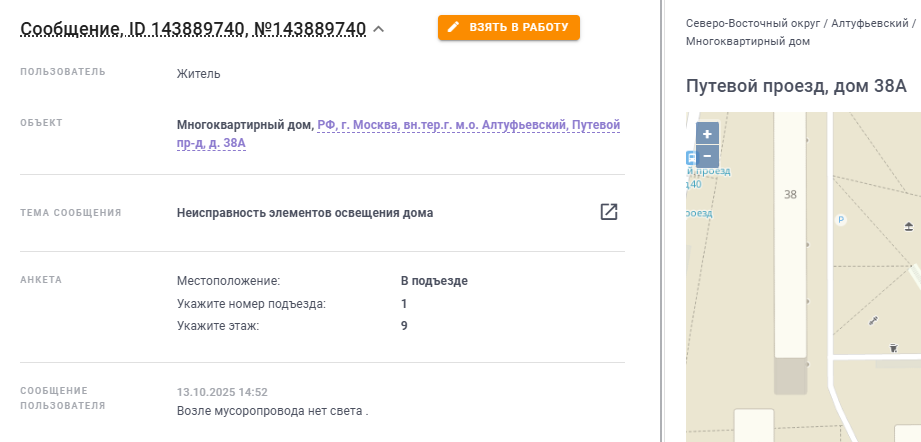Click the "Взять в работу" button
The width and height of the screenshot is (921, 442).
point(508,28)
